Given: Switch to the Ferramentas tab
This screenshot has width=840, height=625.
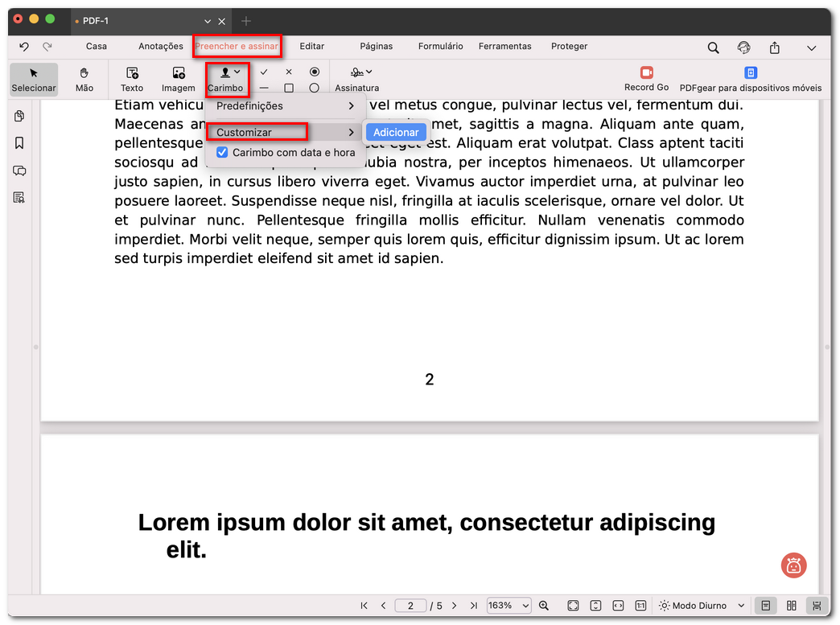Looking at the screenshot, I should tap(504, 46).
